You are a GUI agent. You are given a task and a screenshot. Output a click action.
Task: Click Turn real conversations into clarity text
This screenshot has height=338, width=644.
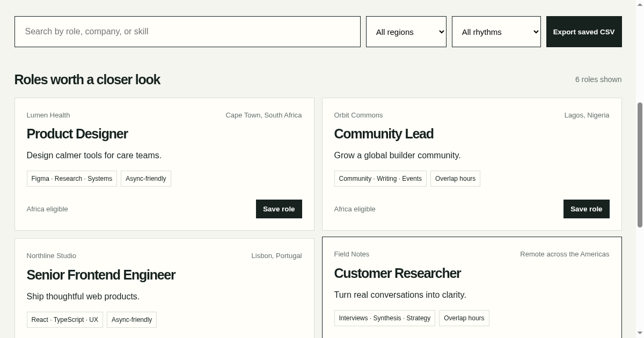[x=400, y=295]
